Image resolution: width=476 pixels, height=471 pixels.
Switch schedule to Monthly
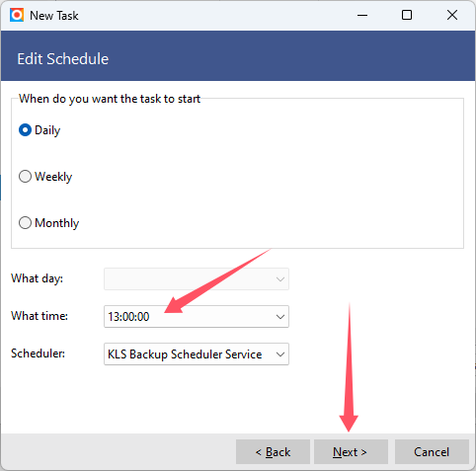(x=48, y=223)
